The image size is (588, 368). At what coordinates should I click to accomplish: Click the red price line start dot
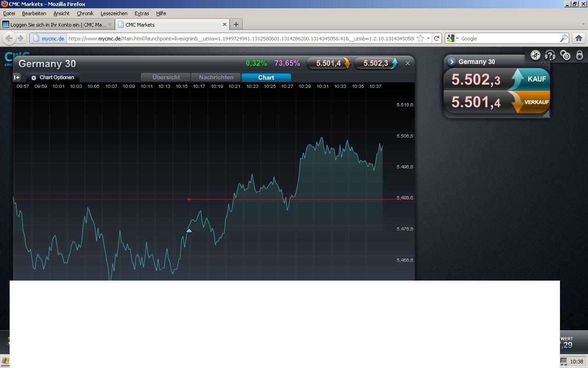click(x=189, y=199)
